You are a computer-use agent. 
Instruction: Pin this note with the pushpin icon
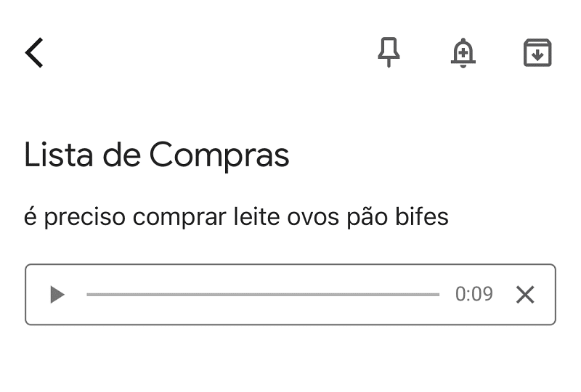coord(389,52)
